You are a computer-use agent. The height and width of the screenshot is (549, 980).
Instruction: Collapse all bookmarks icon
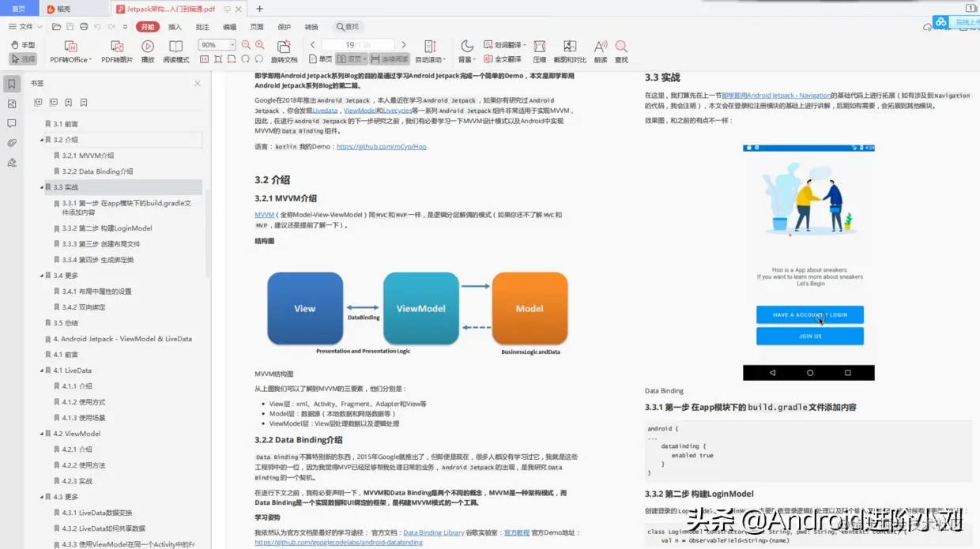coord(53,103)
